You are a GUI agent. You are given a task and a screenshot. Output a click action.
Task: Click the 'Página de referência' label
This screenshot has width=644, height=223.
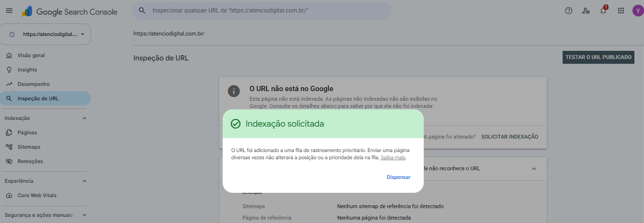(x=267, y=218)
